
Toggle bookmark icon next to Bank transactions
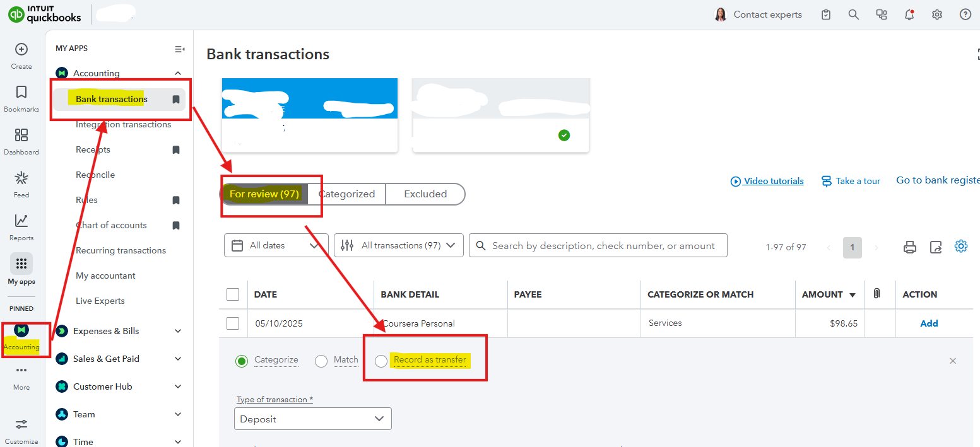176,99
